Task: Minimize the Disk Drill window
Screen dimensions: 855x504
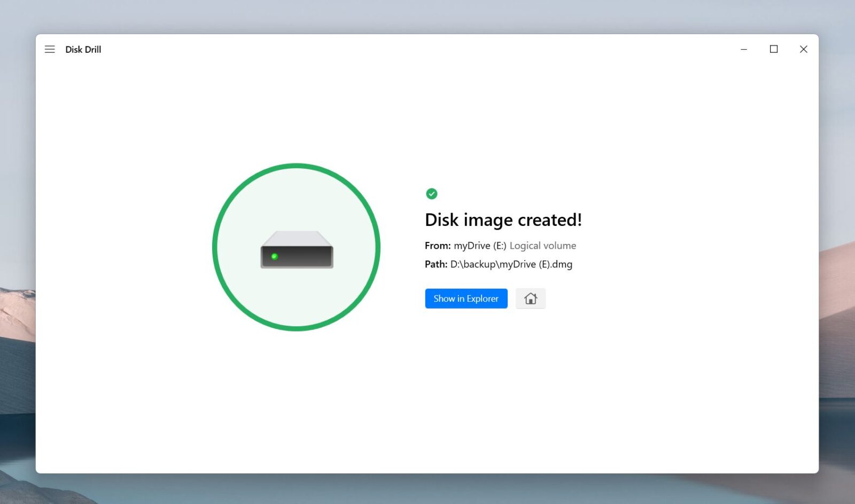Action: coord(744,49)
